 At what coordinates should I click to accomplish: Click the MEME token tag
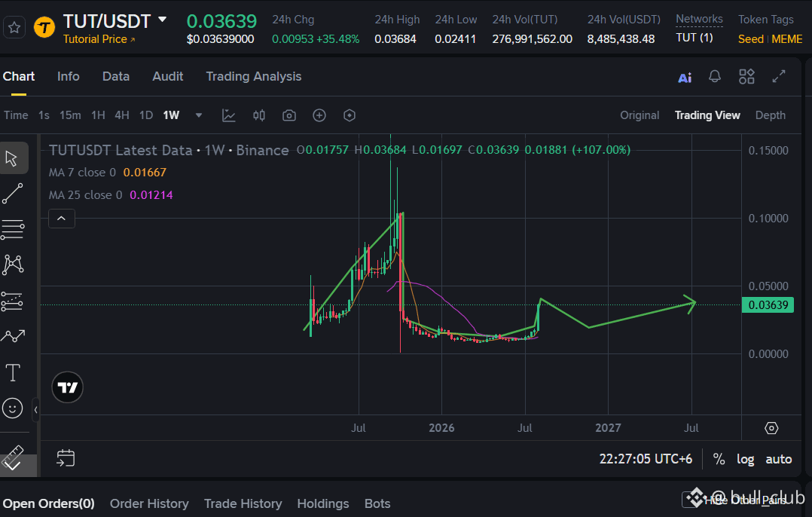786,39
